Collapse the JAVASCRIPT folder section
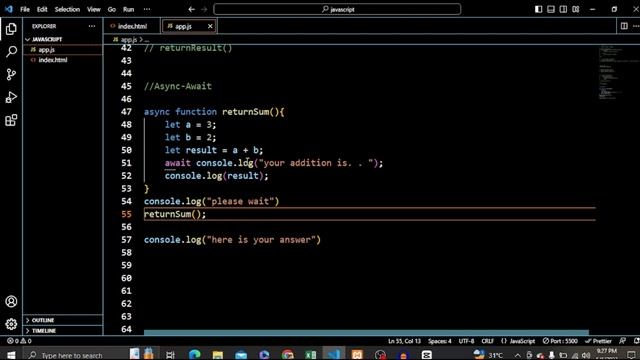Image resolution: width=640 pixels, height=360 pixels. click(63, 39)
